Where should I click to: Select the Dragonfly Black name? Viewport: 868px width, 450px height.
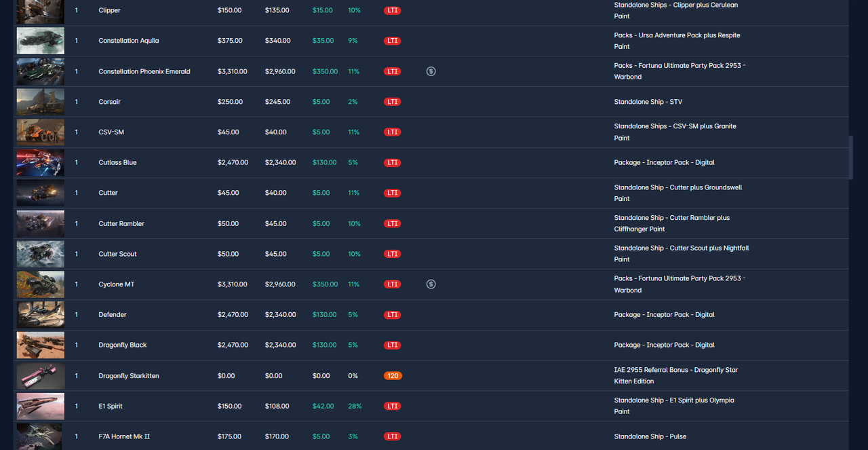(123, 345)
